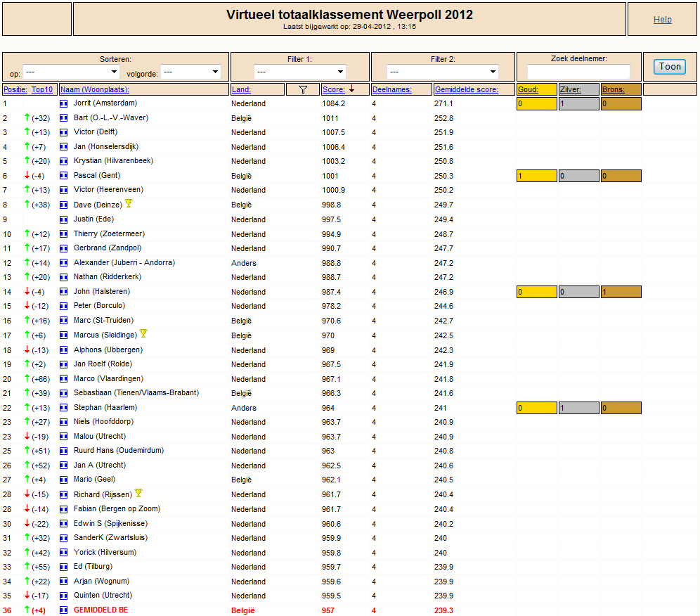The width and height of the screenshot is (700, 616).
Task: Open blue detail icon beside Victor (Heerenveen)
Action: [x=64, y=191]
